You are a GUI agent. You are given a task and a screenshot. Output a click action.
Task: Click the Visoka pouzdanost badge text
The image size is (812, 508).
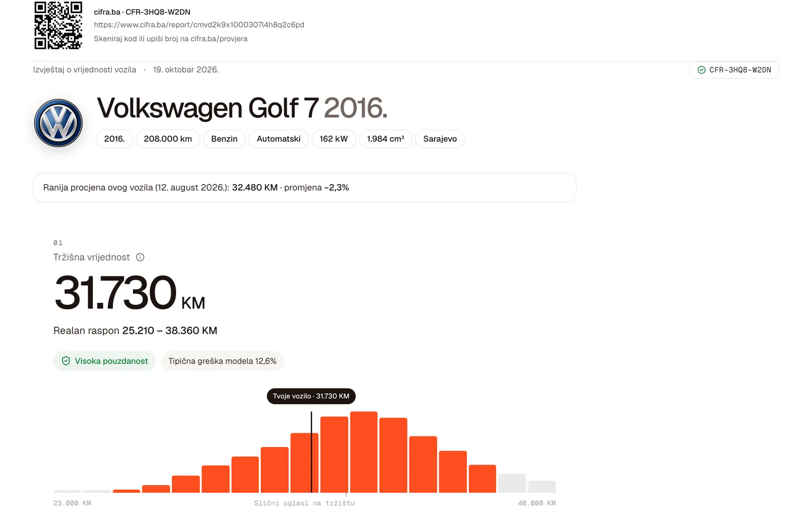tap(111, 361)
